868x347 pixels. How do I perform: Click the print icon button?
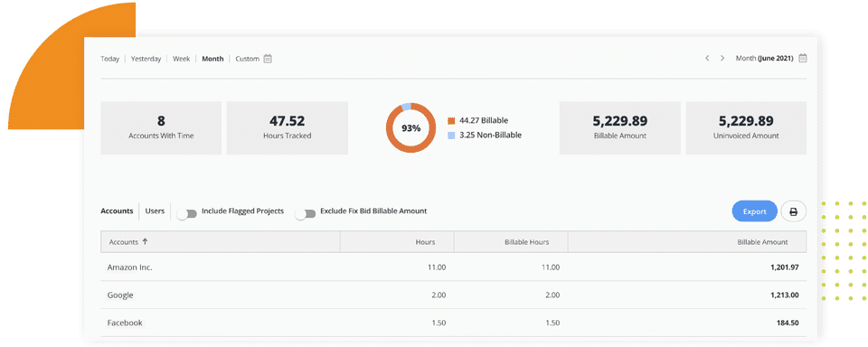(793, 211)
